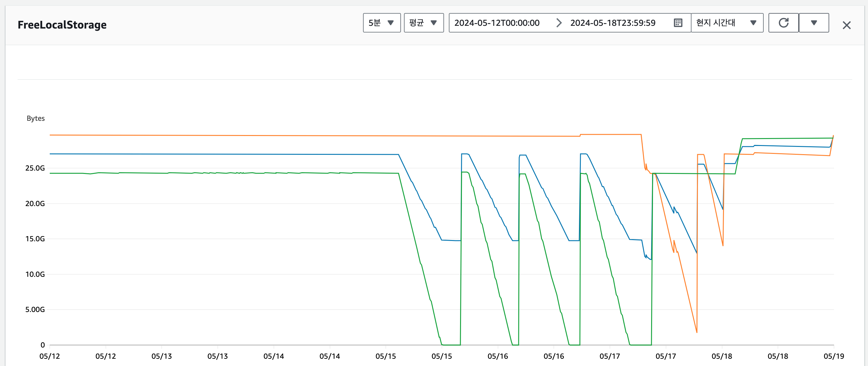Click the 0 y-axis label

tap(42, 345)
